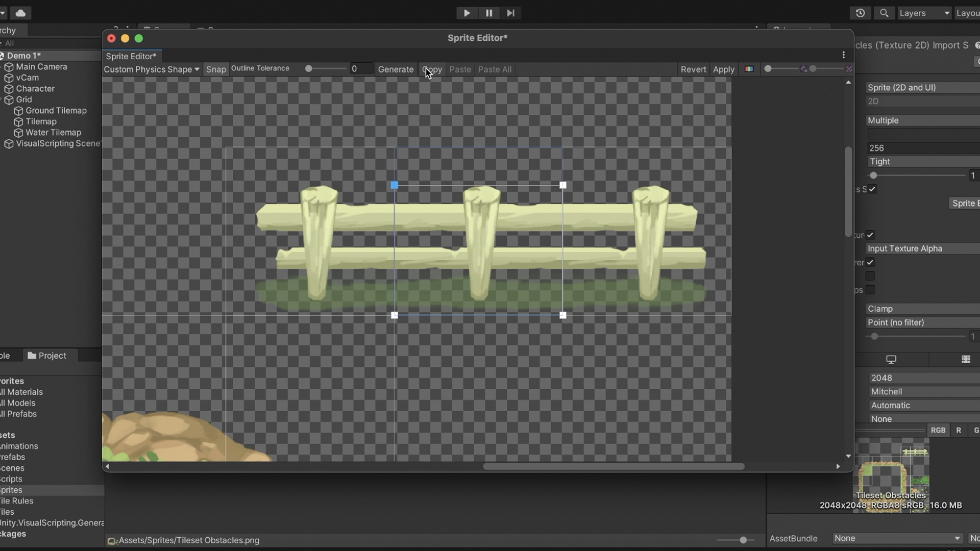The width and height of the screenshot is (980, 551).
Task: Revert the Sprite Editor changes
Action: [693, 69]
